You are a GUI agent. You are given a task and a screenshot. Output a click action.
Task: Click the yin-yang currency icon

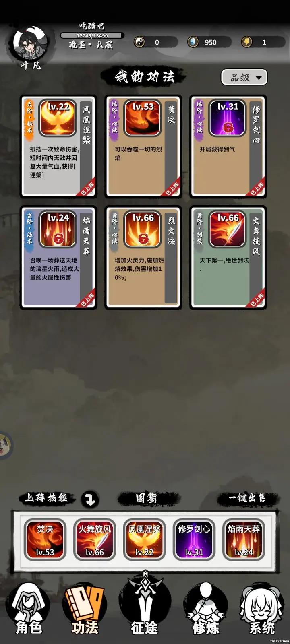[140, 42]
